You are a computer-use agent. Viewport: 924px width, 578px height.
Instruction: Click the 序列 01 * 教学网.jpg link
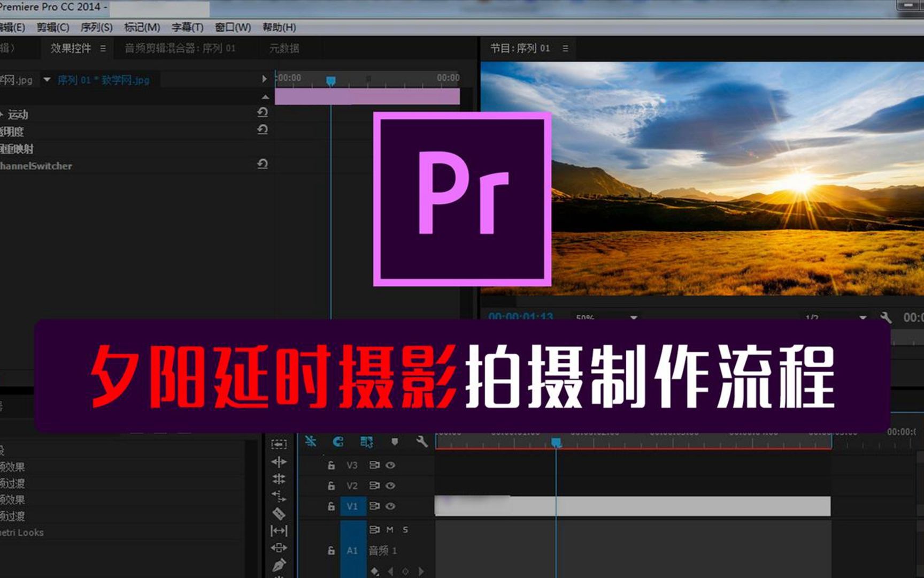103,80
